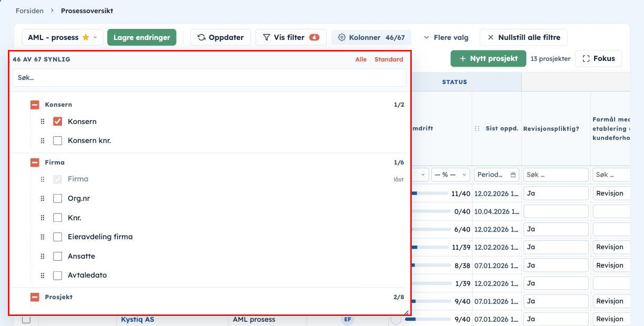The height and width of the screenshot is (326, 644).
Task: Click the drag handle next to Org.nr
Action: 43,199
